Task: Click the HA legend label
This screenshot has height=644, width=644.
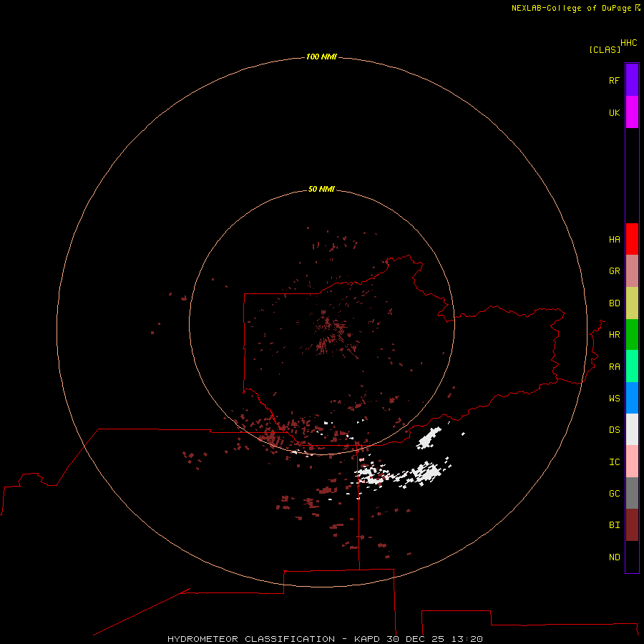Action: point(614,240)
